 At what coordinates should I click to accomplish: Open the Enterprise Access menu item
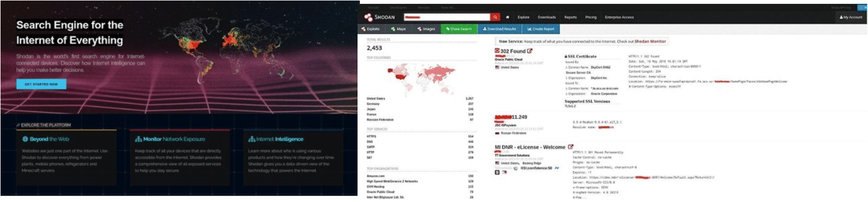[x=619, y=17]
